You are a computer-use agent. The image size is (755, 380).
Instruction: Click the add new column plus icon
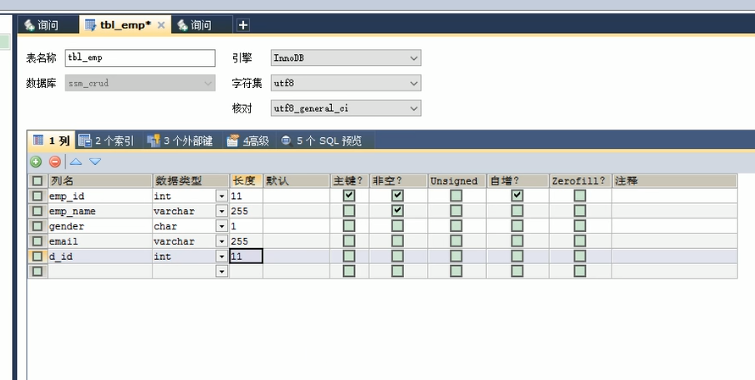[36, 162]
